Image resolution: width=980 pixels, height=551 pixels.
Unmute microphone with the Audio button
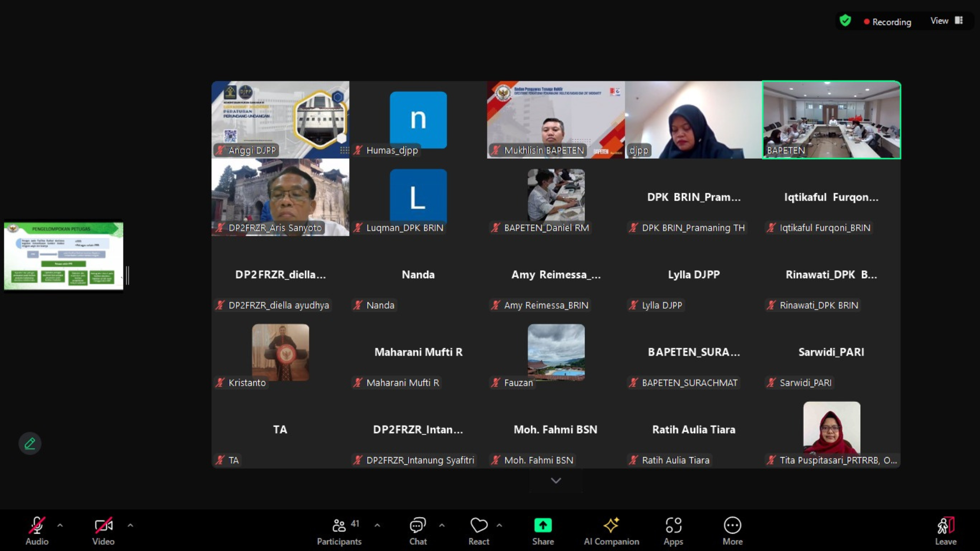37,531
